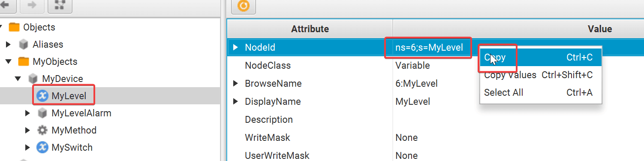Click the WriteMask attribute name
Viewport: 644px width, 161px height.
pyautogui.click(x=268, y=138)
